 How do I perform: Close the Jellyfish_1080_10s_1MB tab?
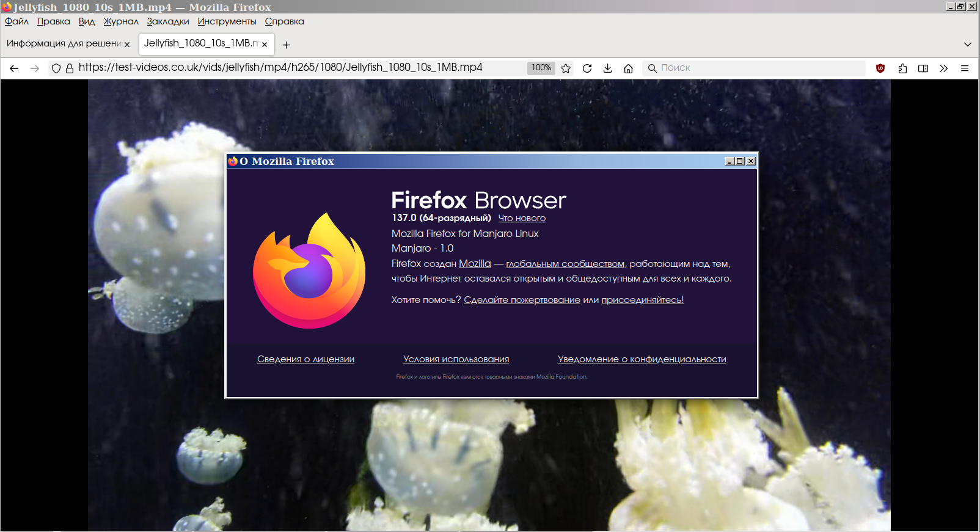265,44
